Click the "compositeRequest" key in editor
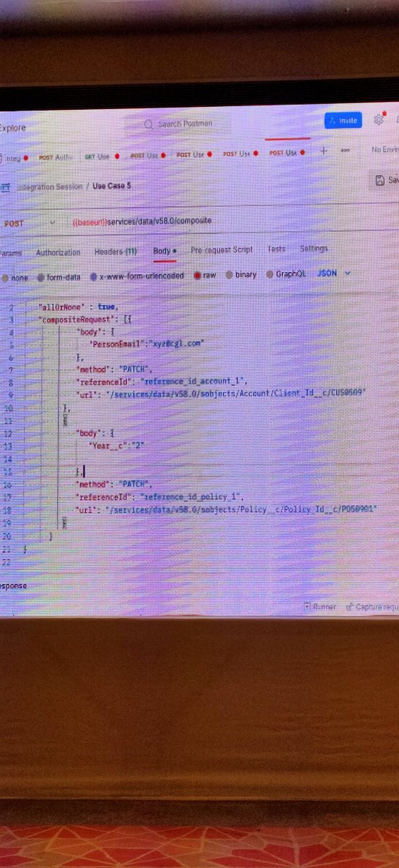The width and height of the screenshot is (399, 868). tap(76, 319)
